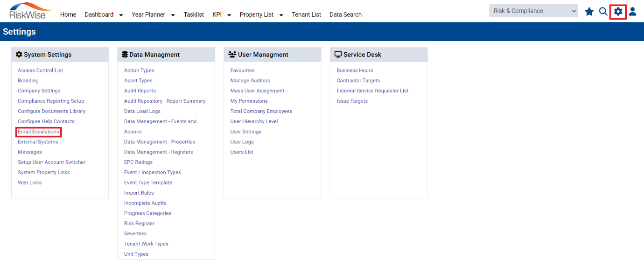The width and height of the screenshot is (644, 267).
Task: Open the Data Load Logs link
Action: pyautogui.click(x=142, y=112)
